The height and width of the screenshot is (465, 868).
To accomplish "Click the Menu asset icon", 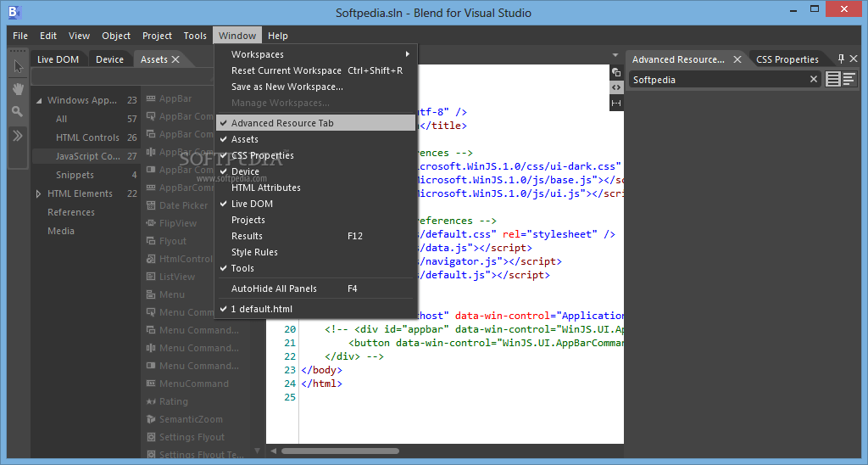I will 151,294.
